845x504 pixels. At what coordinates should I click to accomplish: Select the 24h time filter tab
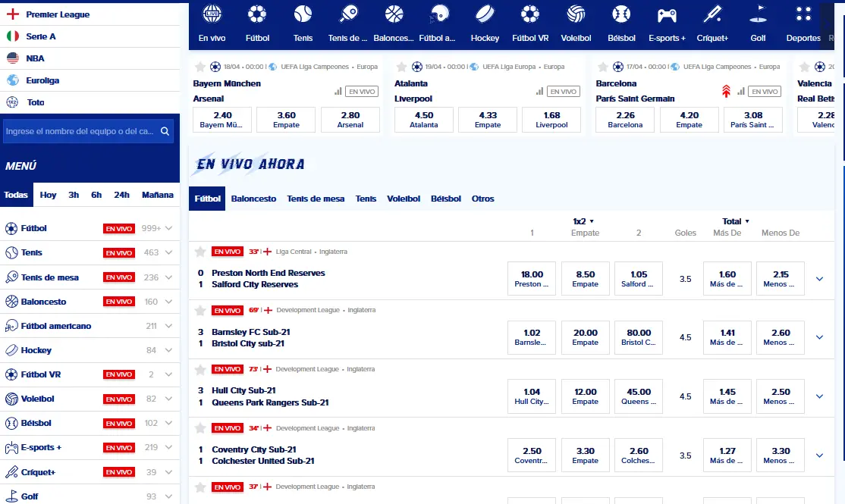pos(121,195)
